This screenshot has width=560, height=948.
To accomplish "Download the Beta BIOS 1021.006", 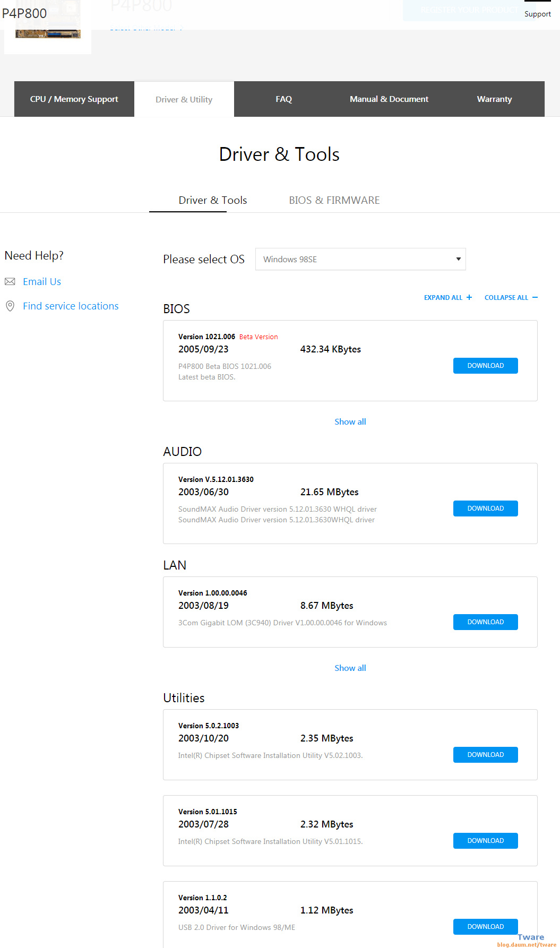I will pos(486,366).
